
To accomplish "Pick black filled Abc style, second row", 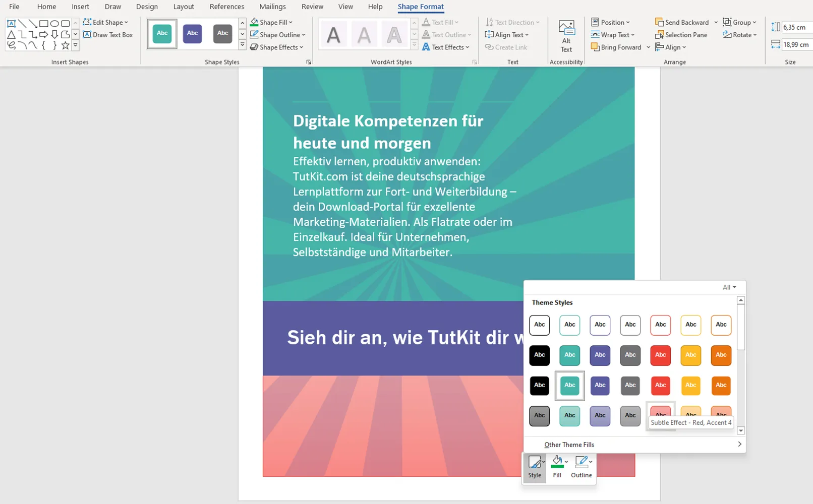I will point(540,355).
